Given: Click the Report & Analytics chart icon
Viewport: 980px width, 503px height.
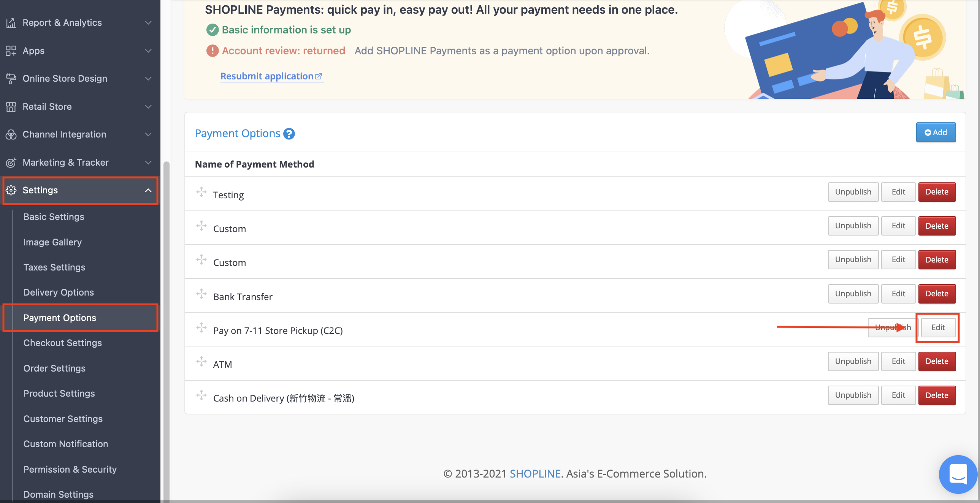Looking at the screenshot, I should 11,23.
